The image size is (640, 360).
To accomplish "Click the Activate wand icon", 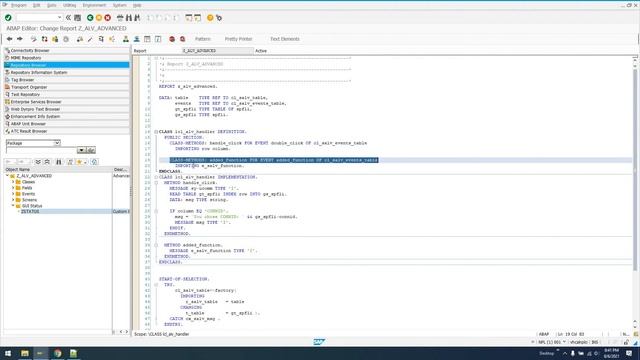I will tap(90, 39).
